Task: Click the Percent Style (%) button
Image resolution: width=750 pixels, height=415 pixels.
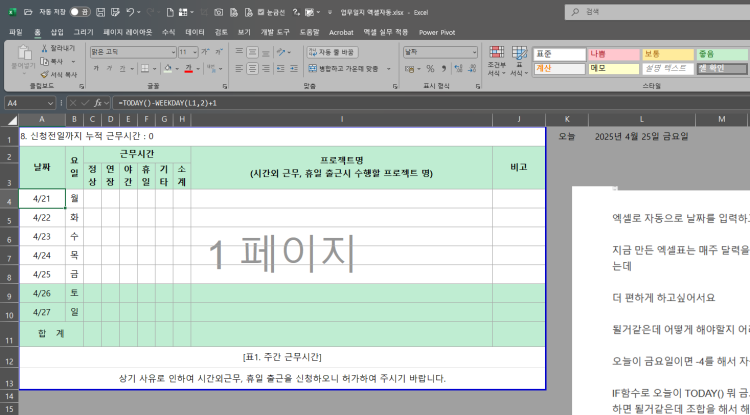Action: 430,69
